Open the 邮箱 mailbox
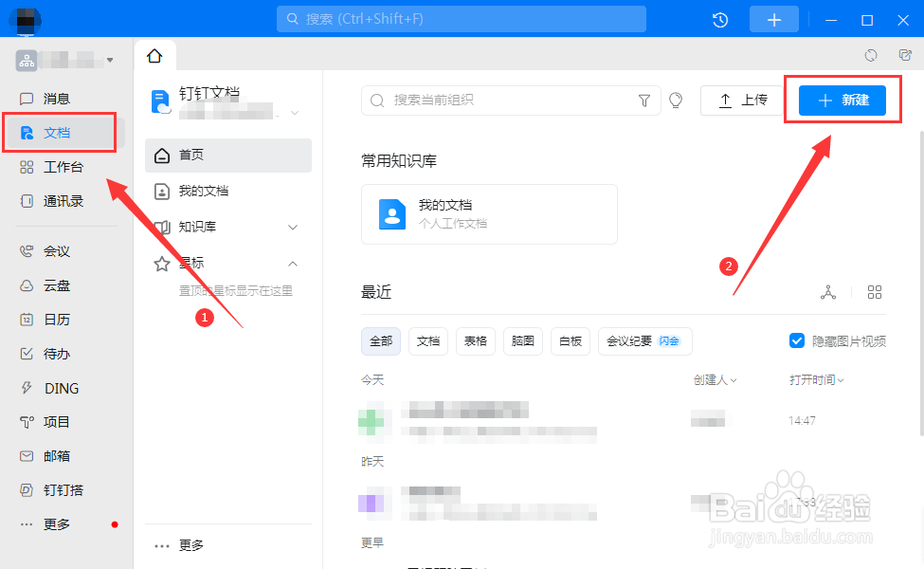Image resolution: width=924 pixels, height=569 pixels. point(45,456)
